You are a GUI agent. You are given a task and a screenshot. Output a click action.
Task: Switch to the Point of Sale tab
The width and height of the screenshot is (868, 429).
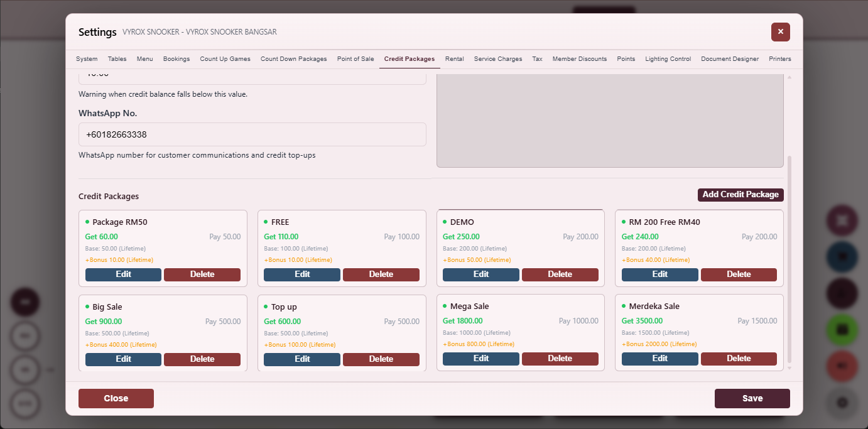pyautogui.click(x=355, y=59)
